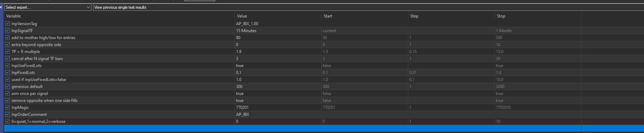Select the Stop cell showing 1 Month
The image size is (644, 133).
[x=538, y=31]
